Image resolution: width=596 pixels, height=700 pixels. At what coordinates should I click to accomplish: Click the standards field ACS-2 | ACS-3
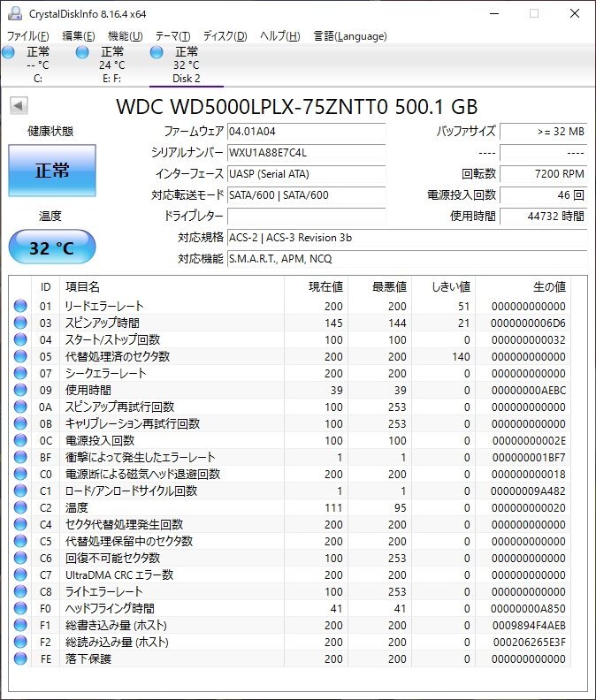[408, 238]
